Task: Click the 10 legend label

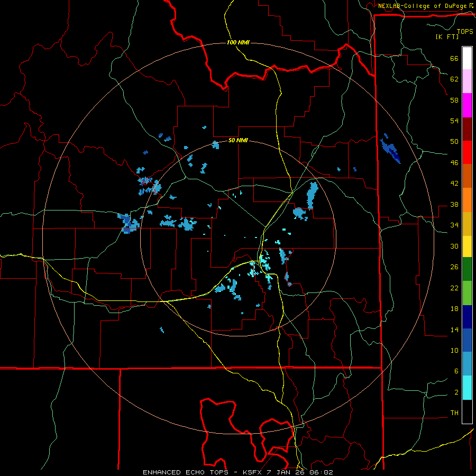Action: click(454, 350)
